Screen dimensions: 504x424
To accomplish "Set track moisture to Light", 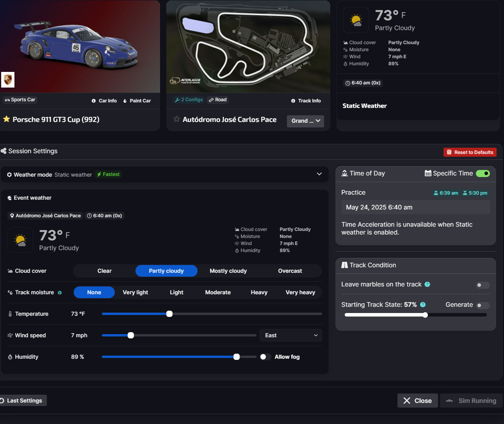I will tap(176, 292).
